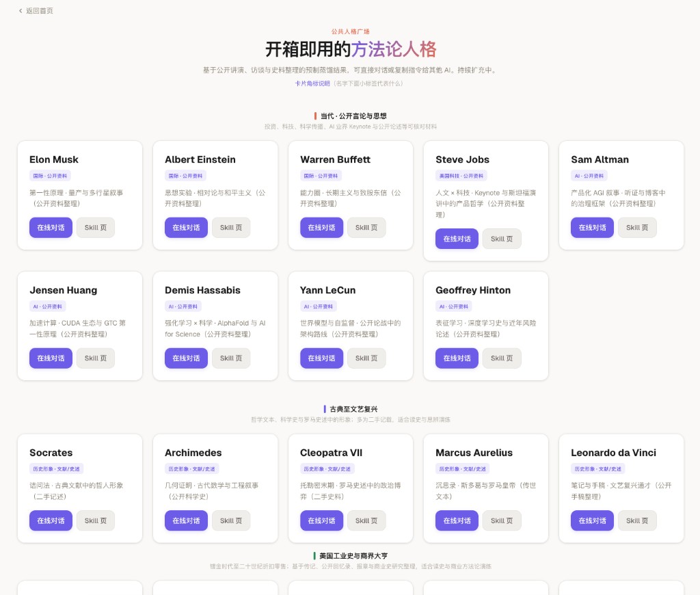Image resolution: width=700 pixels, height=595 pixels.
Task: Click section heading 古典至文艺复兴
Action: [353, 409]
